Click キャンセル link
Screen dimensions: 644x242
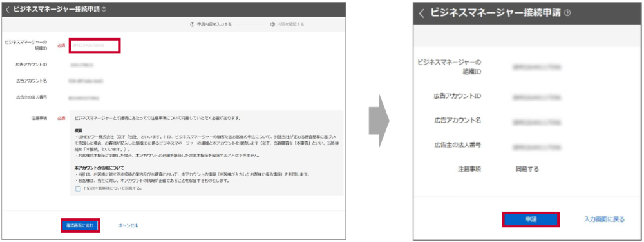coord(128,225)
